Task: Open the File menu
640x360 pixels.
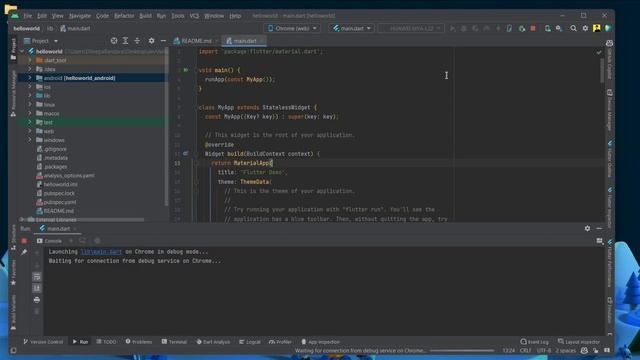Action: click(27, 16)
